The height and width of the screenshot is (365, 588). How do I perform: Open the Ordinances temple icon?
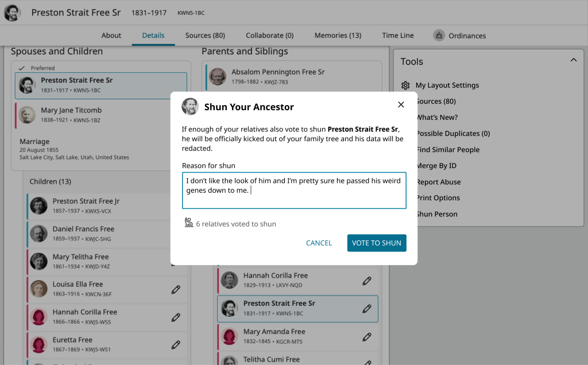click(439, 36)
